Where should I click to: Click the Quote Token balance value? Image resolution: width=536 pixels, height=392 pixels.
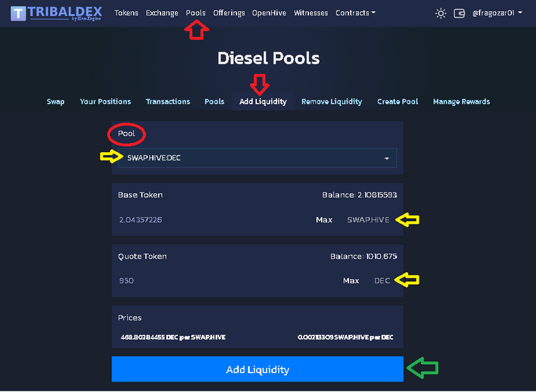(x=382, y=256)
